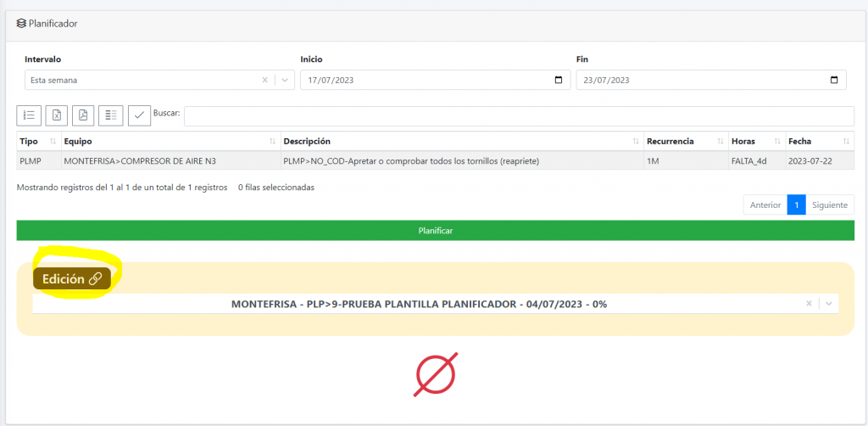Click the Edición link badge

coord(72,278)
